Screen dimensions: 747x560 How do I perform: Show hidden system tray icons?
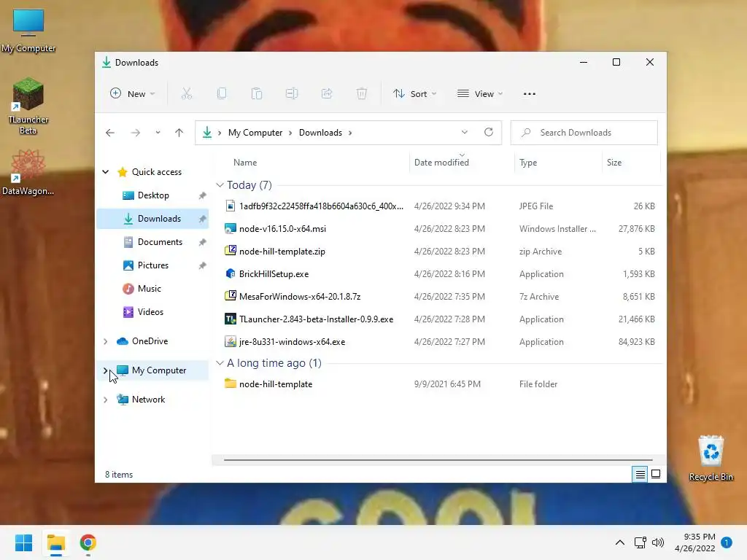[620, 542]
